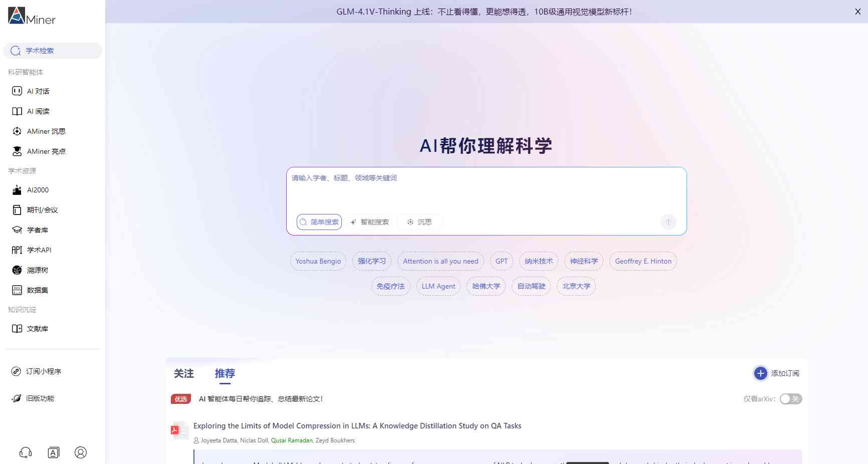The image size is (868, 464).
Task: Open AMiner 沉思 icon
Action: pyautogui.click(x=17, y=131)
